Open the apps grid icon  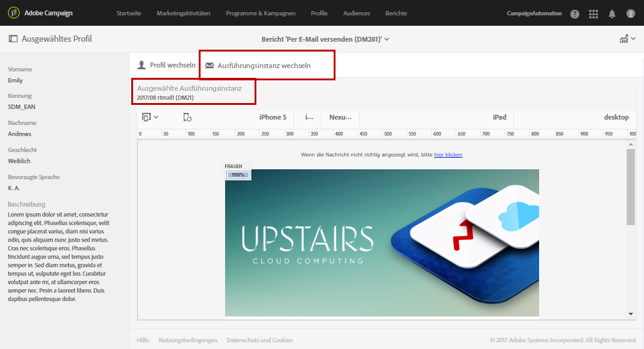[x=593, y=14]
